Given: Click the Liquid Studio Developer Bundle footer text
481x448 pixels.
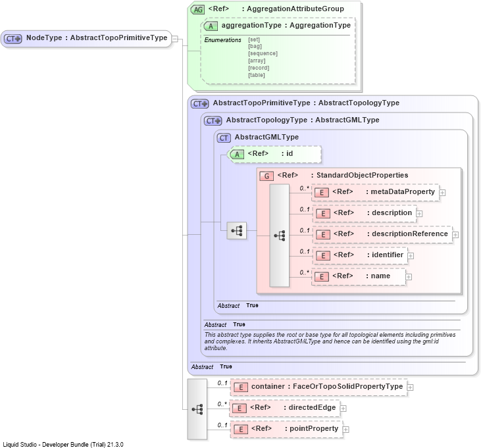Looking at the screenshot, I should point(63,444).
